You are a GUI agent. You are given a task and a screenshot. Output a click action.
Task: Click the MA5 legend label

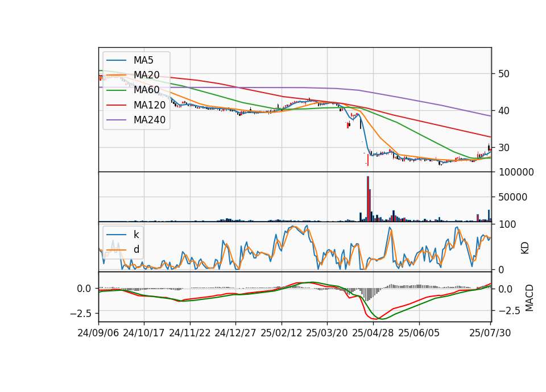point(143,60)
